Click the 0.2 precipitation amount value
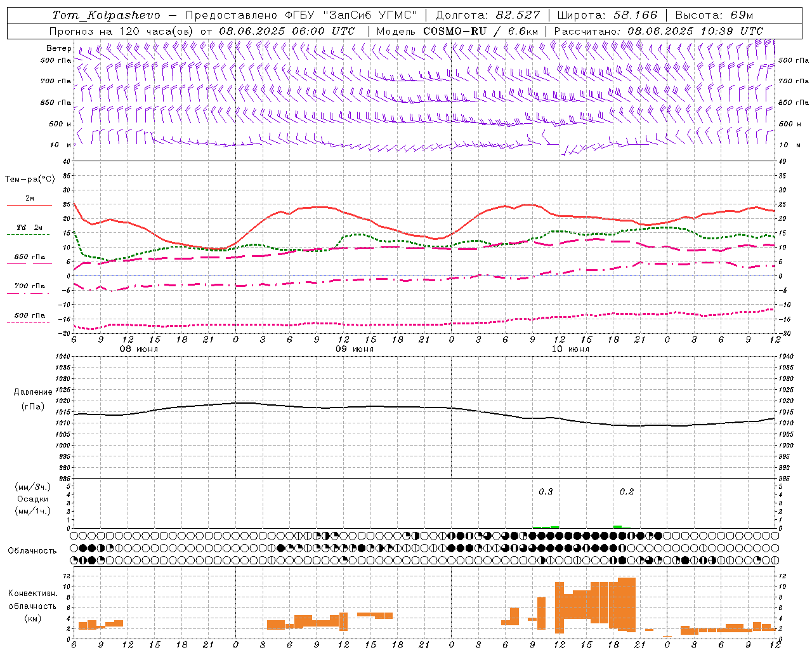Image resolution: width=812 pixels, height=650 pixels. click(627, 492)
